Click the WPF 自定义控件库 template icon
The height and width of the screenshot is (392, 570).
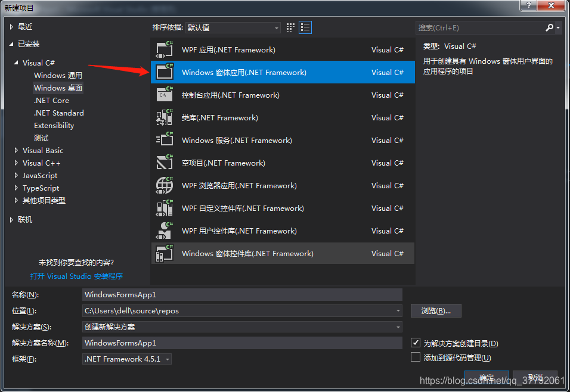(165, 208)
